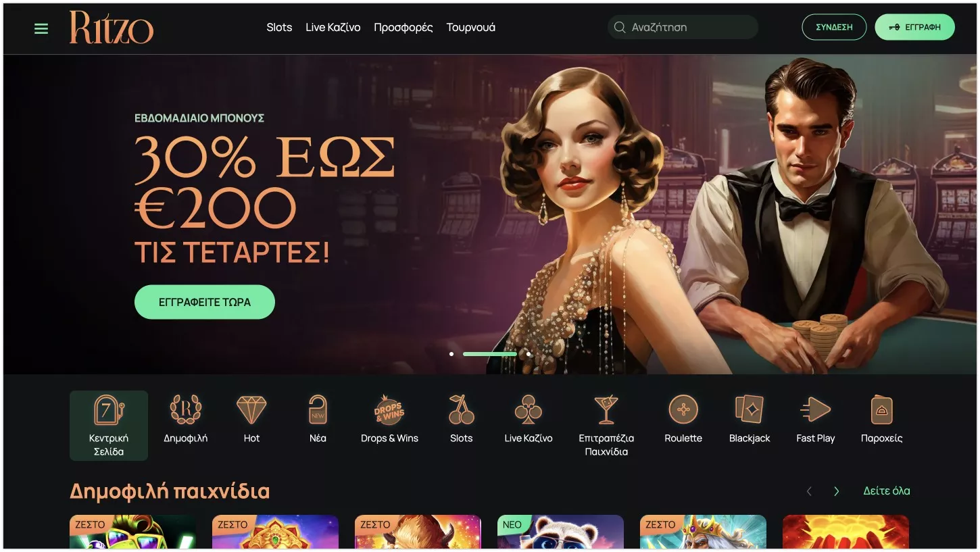Select the Blackjack cards category icon

click(x=750, y=409)
